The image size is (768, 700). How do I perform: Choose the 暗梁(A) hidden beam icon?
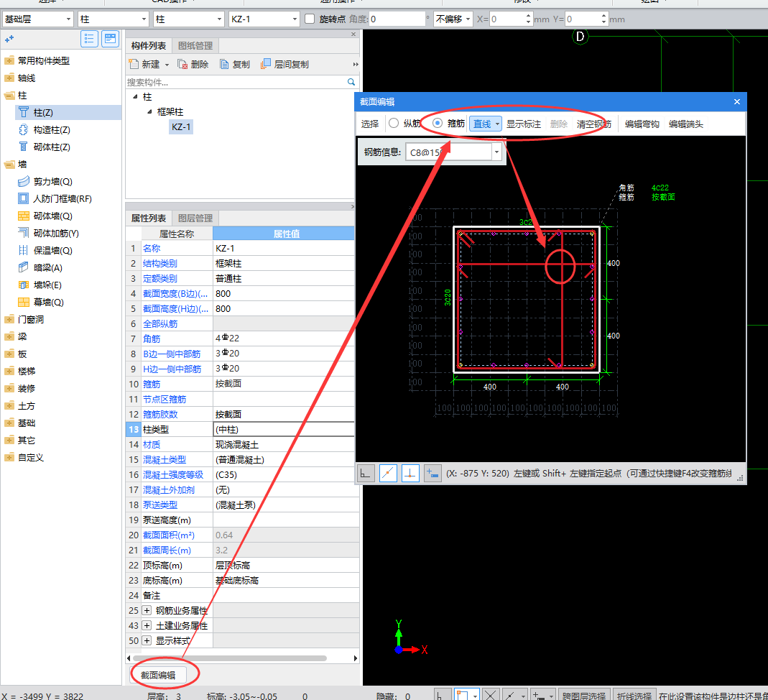pos(23,267)
